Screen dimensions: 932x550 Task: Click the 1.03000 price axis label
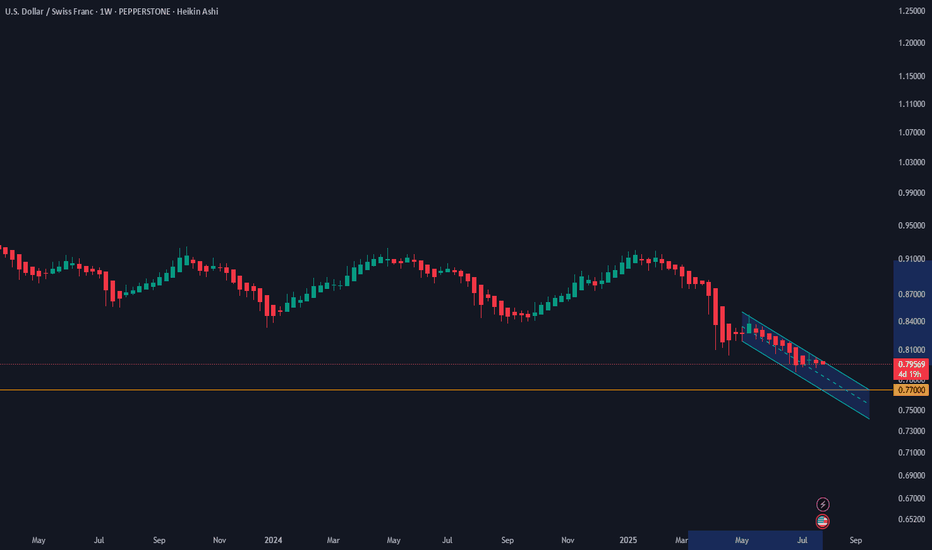[x=911, y=162]
